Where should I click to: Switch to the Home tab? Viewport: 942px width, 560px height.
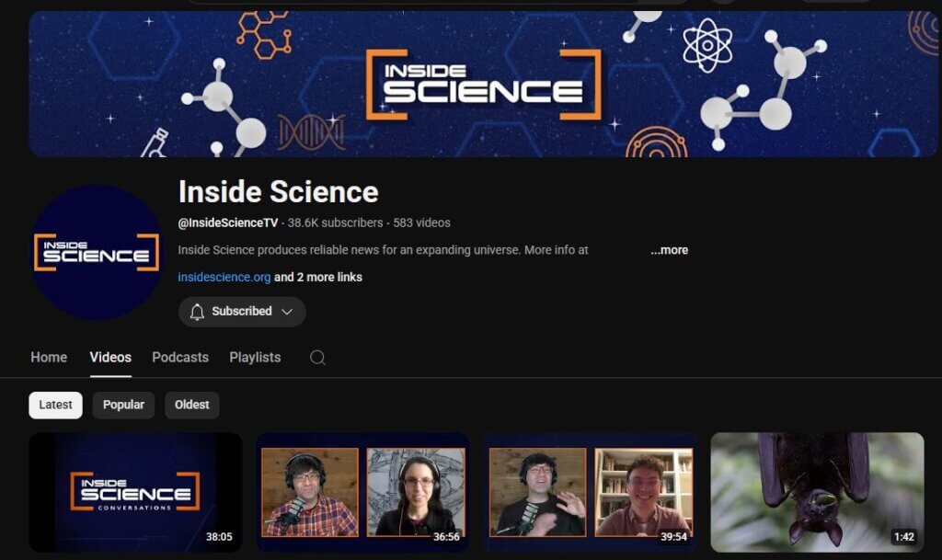coord(49,357)
